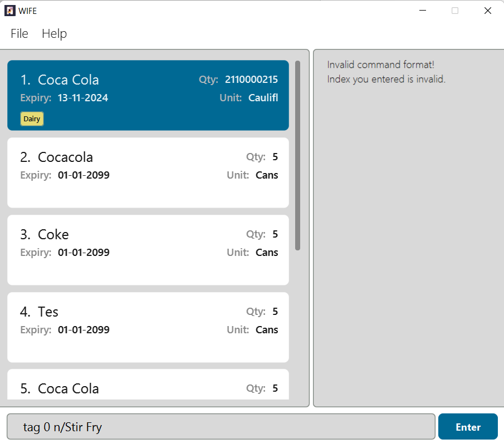
Task: Click Tes's expiry date value
Action: pyautogui.click(x=84, y=330)
